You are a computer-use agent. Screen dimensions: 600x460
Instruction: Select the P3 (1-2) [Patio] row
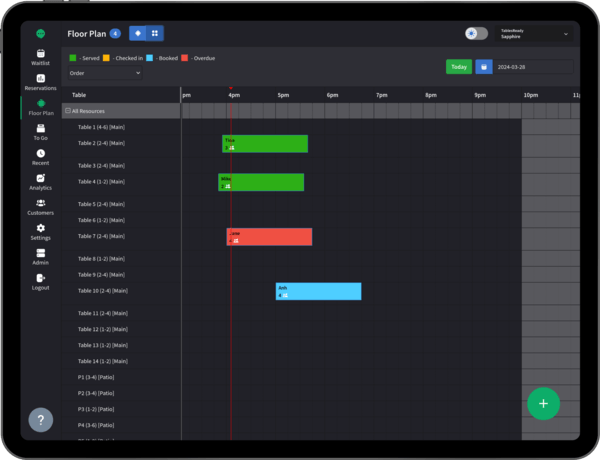click(x=121, y=409)
